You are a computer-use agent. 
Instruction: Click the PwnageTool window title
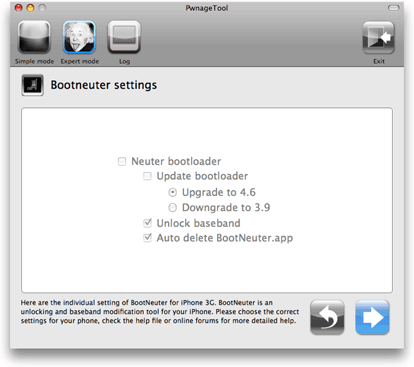tap(207, 8)
